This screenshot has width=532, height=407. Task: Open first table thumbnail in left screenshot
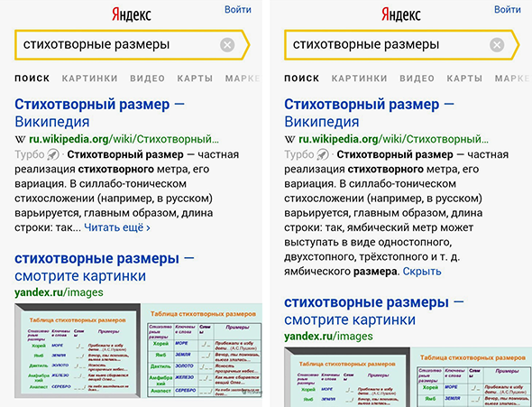(x=78, y=351)
